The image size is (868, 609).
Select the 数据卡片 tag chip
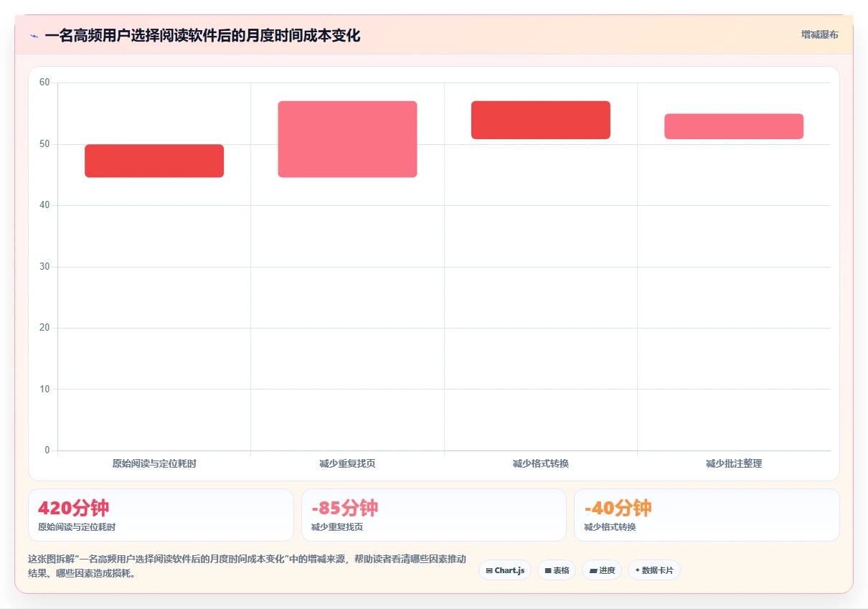pyautogui.click(x=654, y=570)
